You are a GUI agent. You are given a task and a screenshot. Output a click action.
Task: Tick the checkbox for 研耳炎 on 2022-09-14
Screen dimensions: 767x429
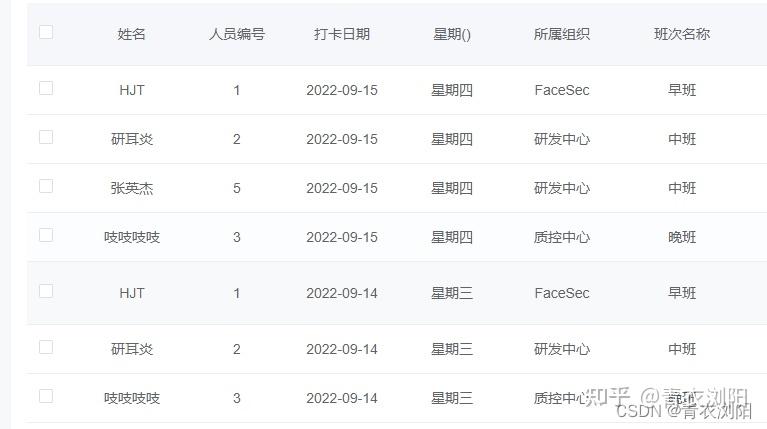click(x=46, y=347)
